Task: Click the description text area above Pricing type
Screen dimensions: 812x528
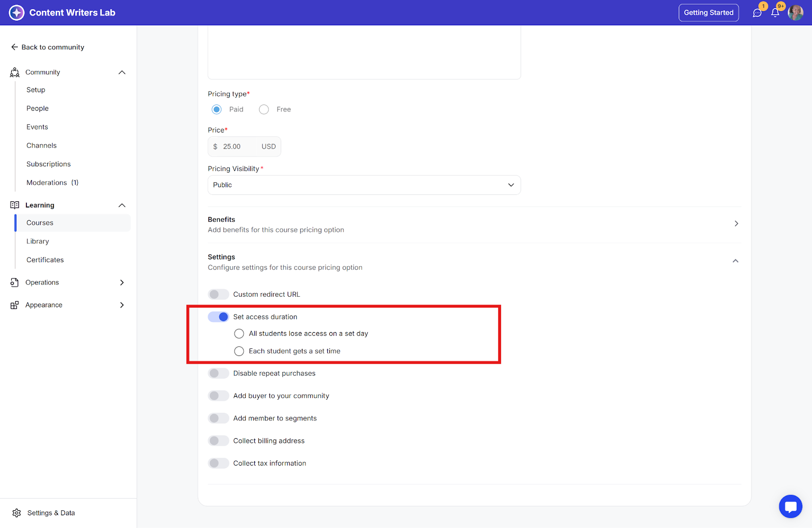Action: coord(364,53)
